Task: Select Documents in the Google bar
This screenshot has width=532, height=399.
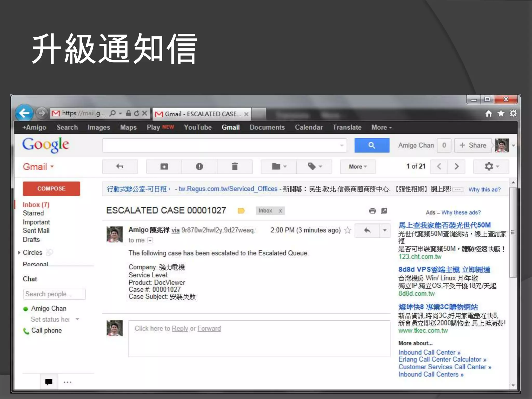Action: [267, 127]
